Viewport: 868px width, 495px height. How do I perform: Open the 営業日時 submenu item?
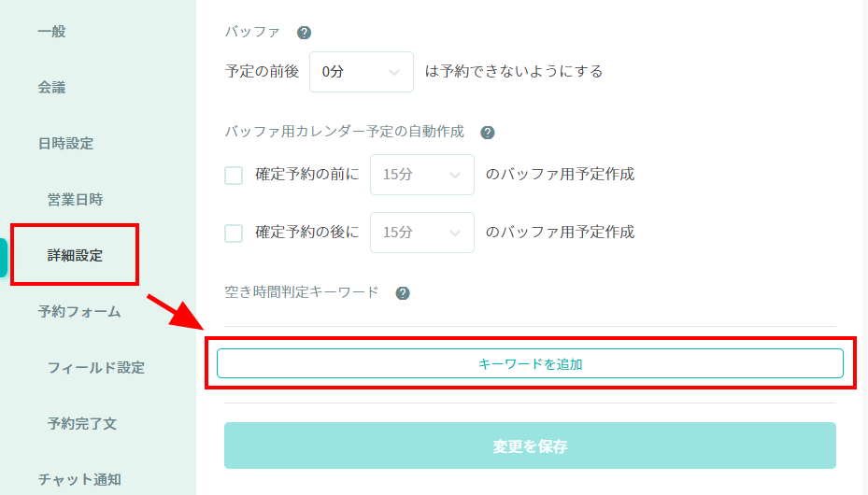(x=75, y=200)
